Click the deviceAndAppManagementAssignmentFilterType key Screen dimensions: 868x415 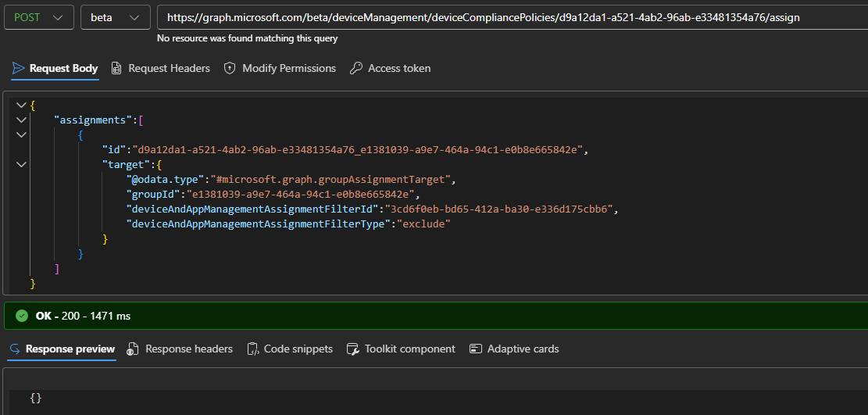coord(259,224)
